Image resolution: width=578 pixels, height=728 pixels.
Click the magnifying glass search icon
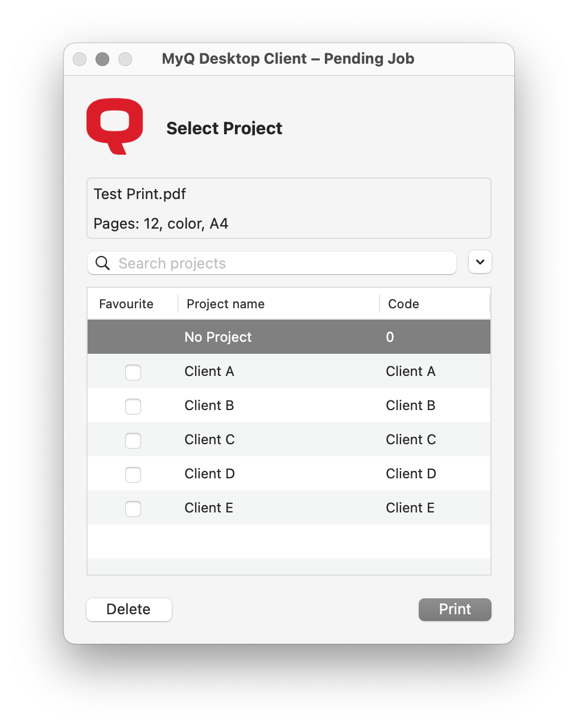[102, 263]
